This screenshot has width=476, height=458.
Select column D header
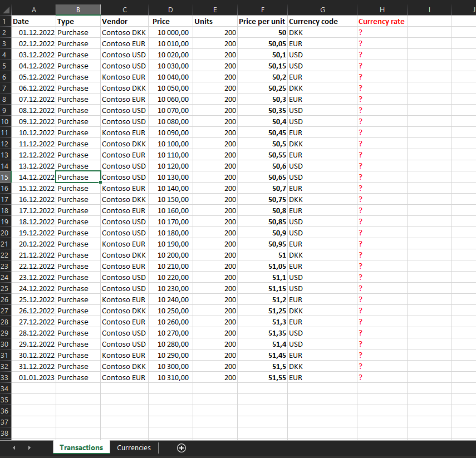[x=170, y=9]
